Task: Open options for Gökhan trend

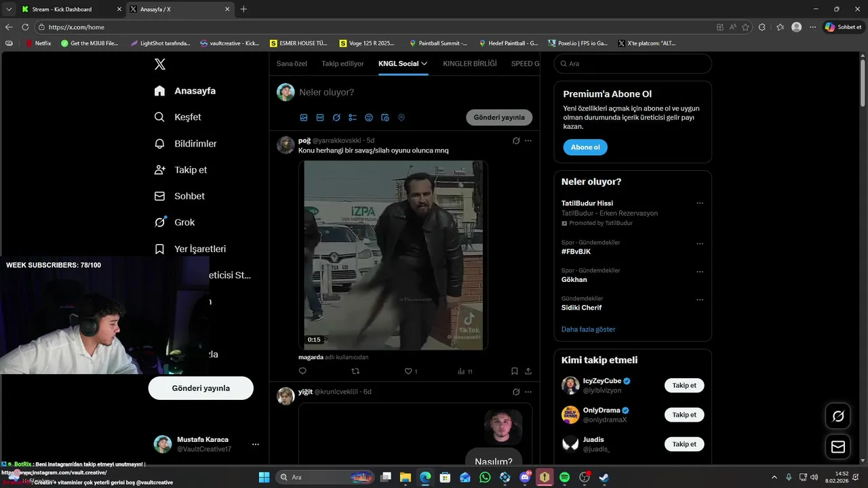Action: pos(700,272)
